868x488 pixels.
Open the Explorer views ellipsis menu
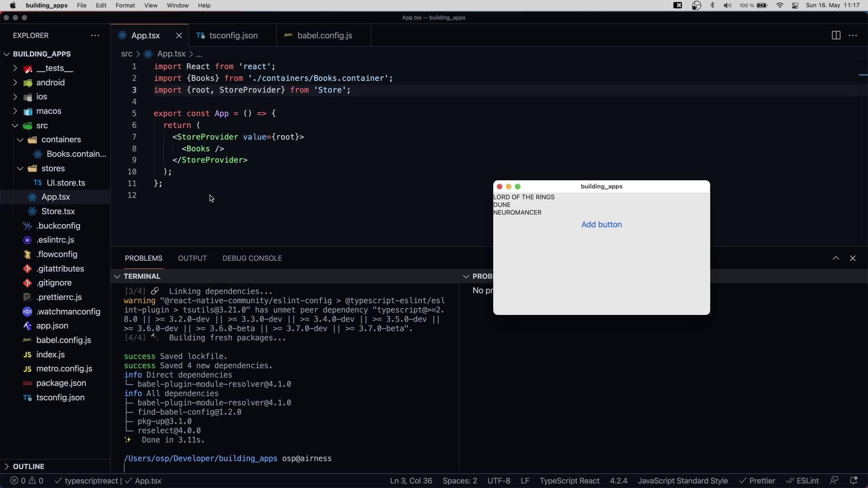[x=95, y=35]
